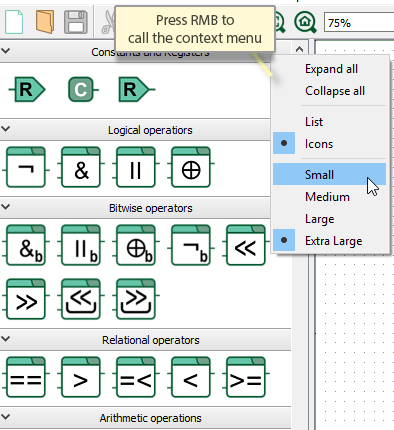394x430 pixels.
Task: Create a new file with the blank page icon
Action: click(14, 22)
